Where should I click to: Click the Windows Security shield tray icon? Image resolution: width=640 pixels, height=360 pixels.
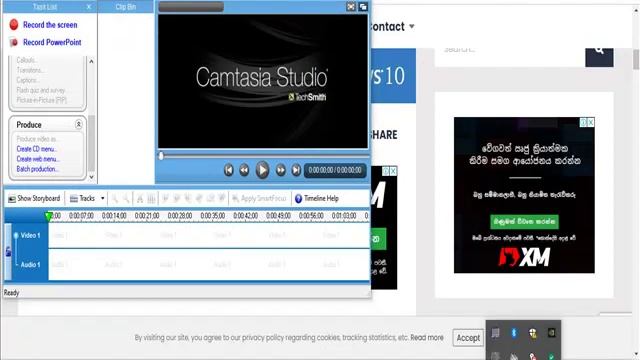pyautogui.click(x=533, y=333)
